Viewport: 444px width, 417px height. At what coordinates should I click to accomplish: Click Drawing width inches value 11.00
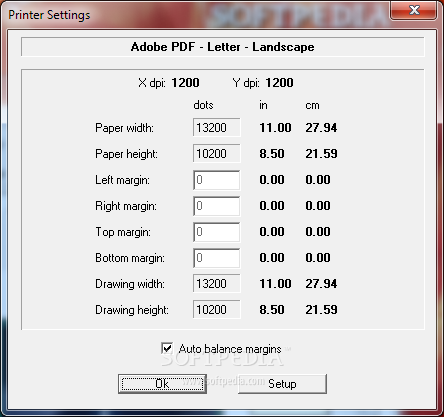(275, 284)
